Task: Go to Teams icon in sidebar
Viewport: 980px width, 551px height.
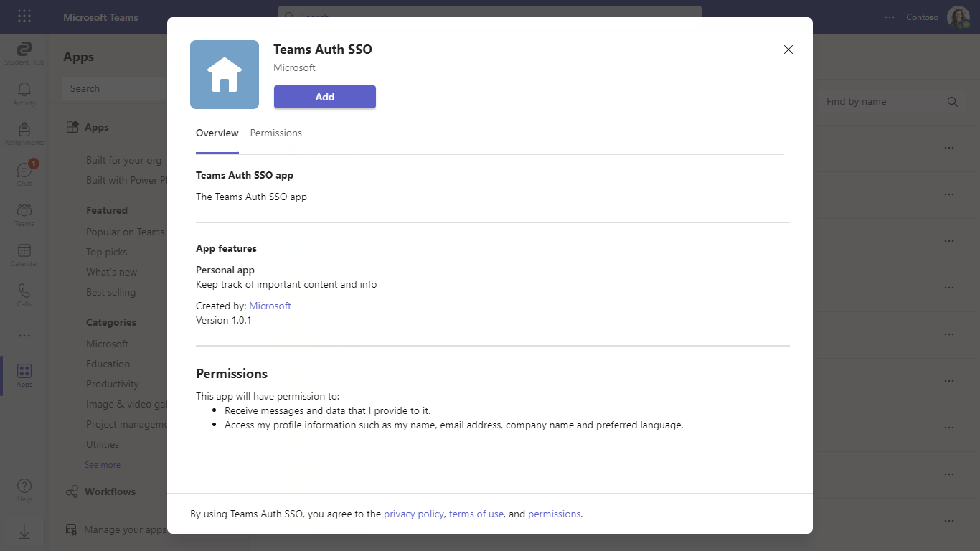Action: click(x=24, y=212)
